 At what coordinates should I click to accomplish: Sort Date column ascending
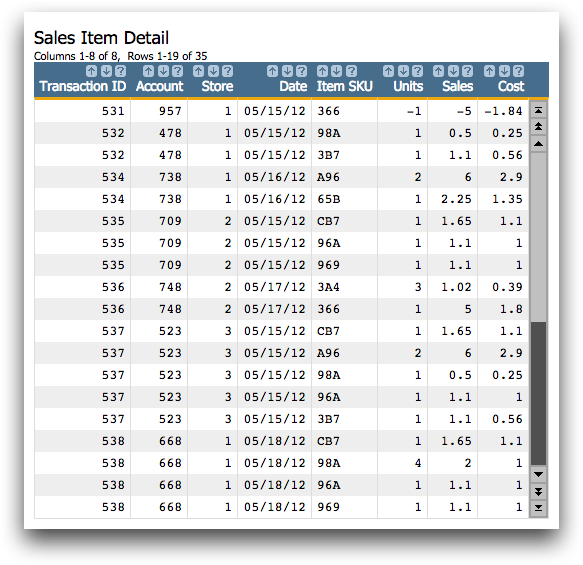click(273, 71)
